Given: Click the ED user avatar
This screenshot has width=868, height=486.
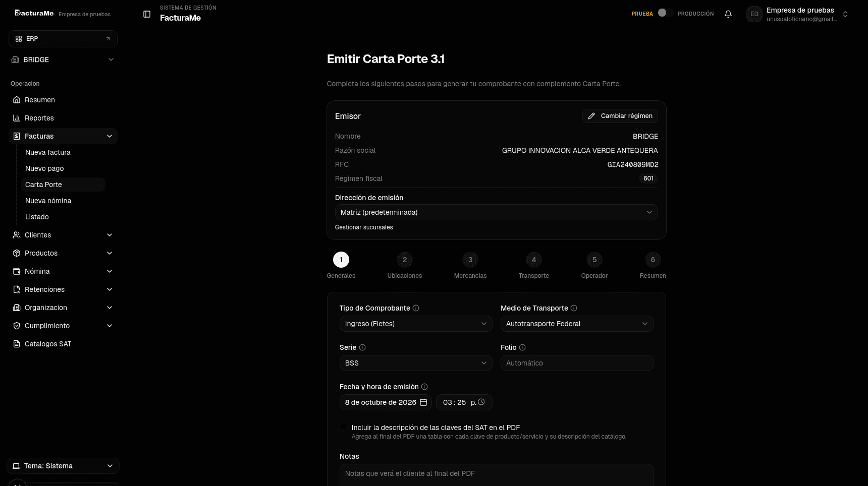Looking at the screenshot, I should pyautogui.click(x=754, y=14).
